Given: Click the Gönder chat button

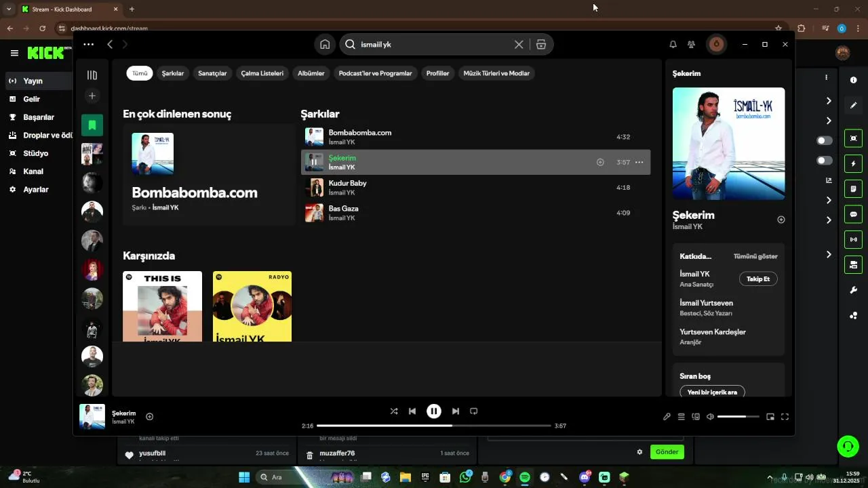Looking at the screenshot, I should pos(667,452).
